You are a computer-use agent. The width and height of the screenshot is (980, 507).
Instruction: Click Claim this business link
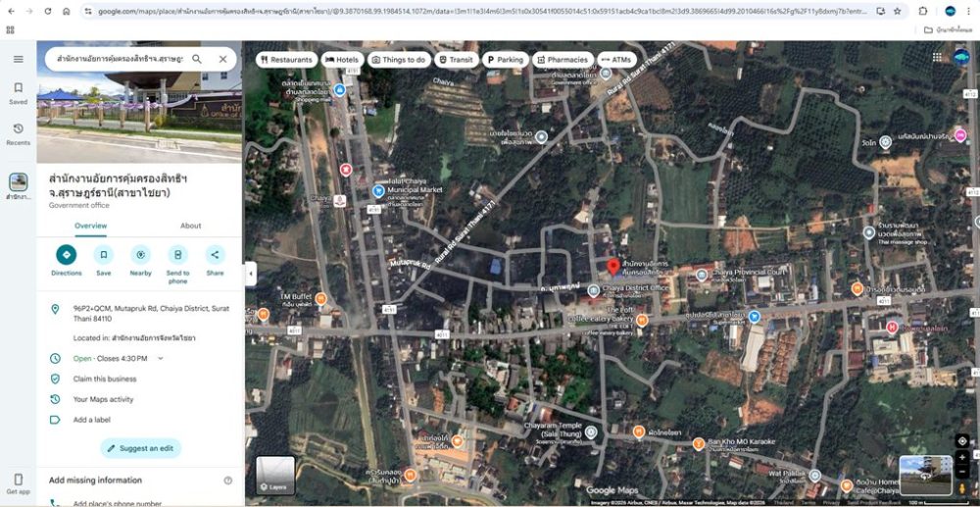coord(105,379)
